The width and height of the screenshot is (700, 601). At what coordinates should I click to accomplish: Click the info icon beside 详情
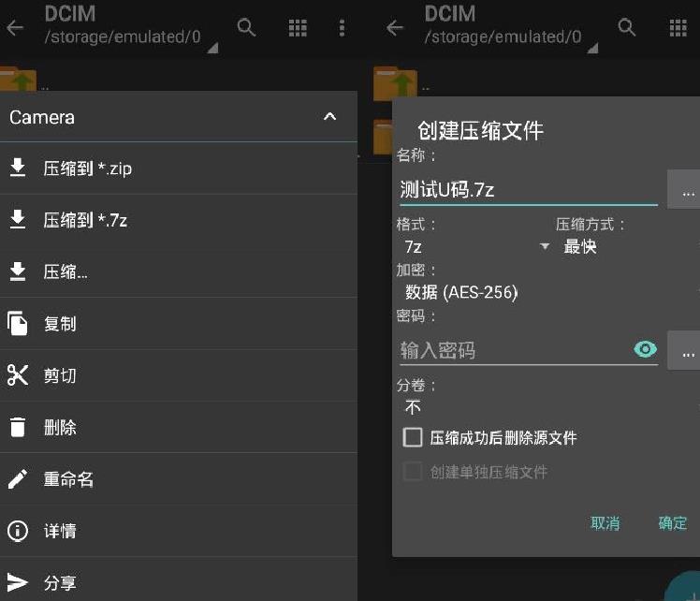(18, 531)
